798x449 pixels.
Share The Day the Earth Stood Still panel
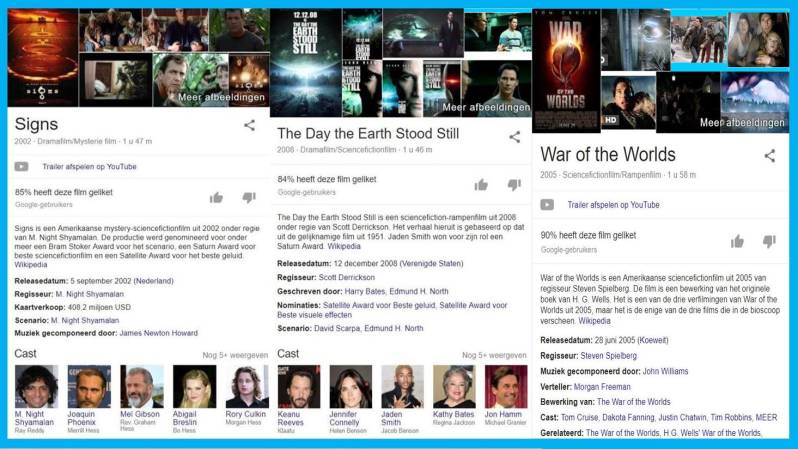click(515, 136)
